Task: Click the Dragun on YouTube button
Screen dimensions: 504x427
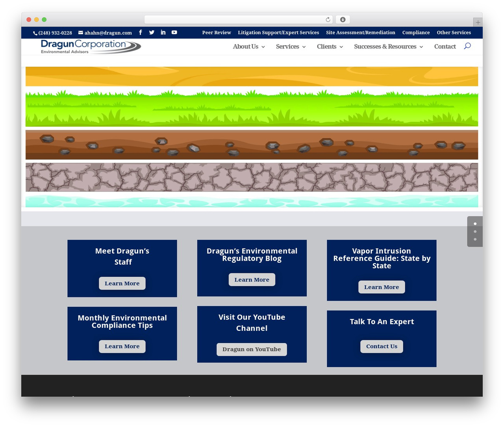Action: click(252, 349)
